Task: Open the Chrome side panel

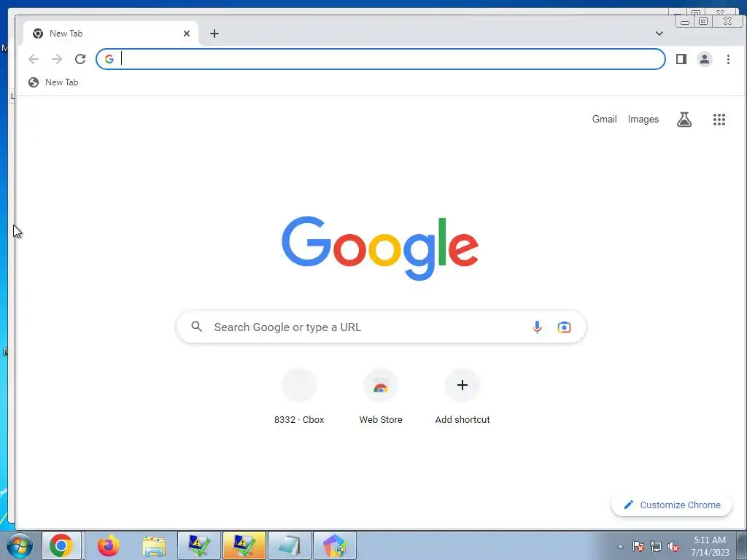Action: pyautogui.click(x=681, y=59)
